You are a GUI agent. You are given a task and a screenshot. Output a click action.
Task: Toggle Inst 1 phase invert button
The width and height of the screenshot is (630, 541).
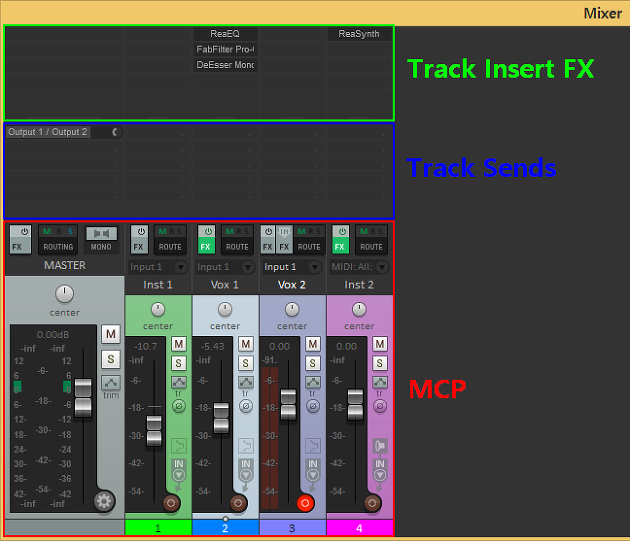179,406
